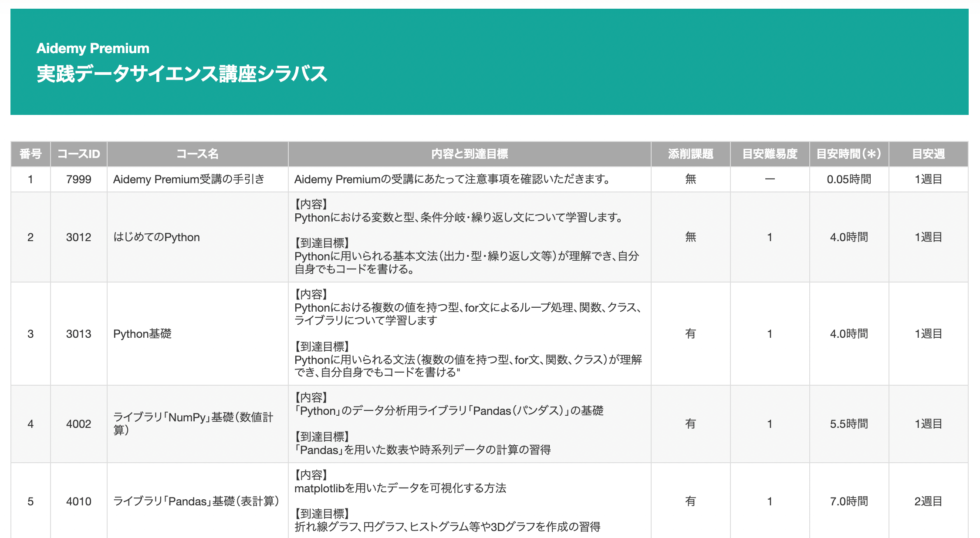This screenshot has height=538, width=980.
Task: Click course name ライブラリ「Pandas」基礎(表計算)
Action: pyautogui.click(x=196, y=501)
